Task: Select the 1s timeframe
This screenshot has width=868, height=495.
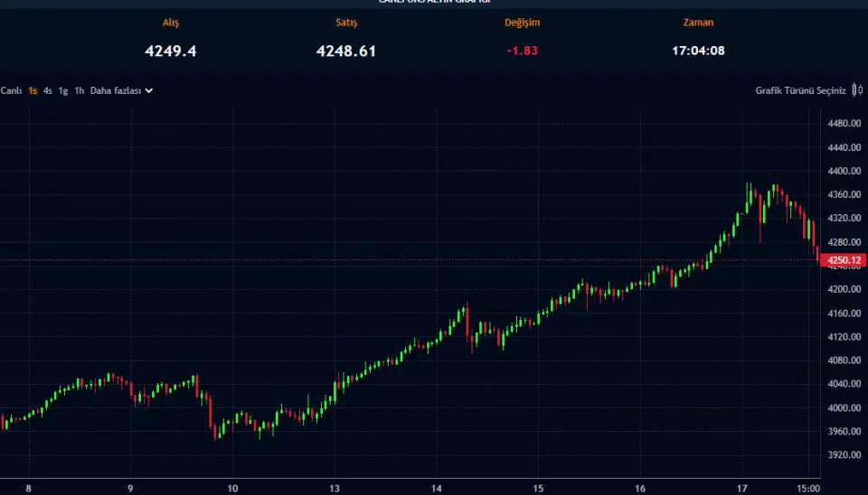Action: pyautogui.click(x=33, y=90)
